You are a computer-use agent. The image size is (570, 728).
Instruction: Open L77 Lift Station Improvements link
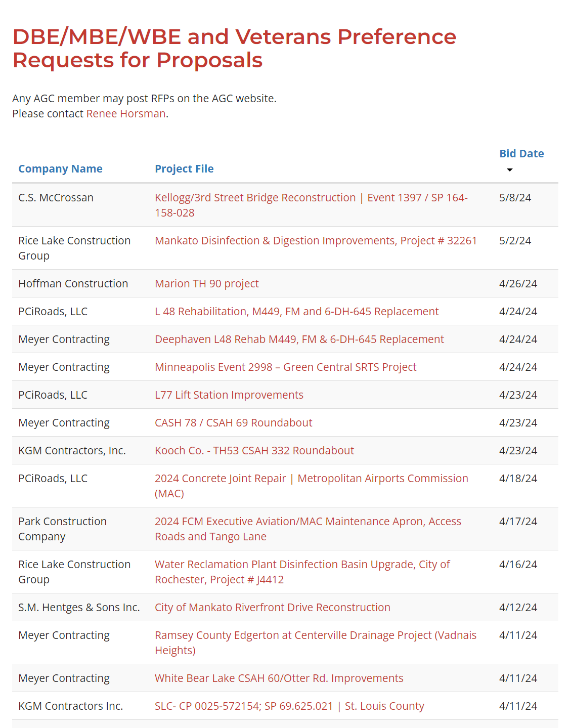tap(229, 395)
